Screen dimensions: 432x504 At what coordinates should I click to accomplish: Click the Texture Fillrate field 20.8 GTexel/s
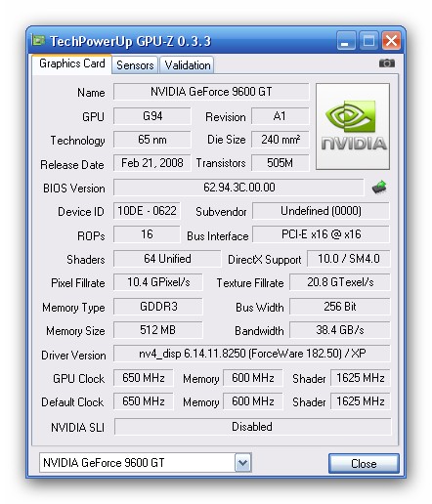click(x=340, y=282)
